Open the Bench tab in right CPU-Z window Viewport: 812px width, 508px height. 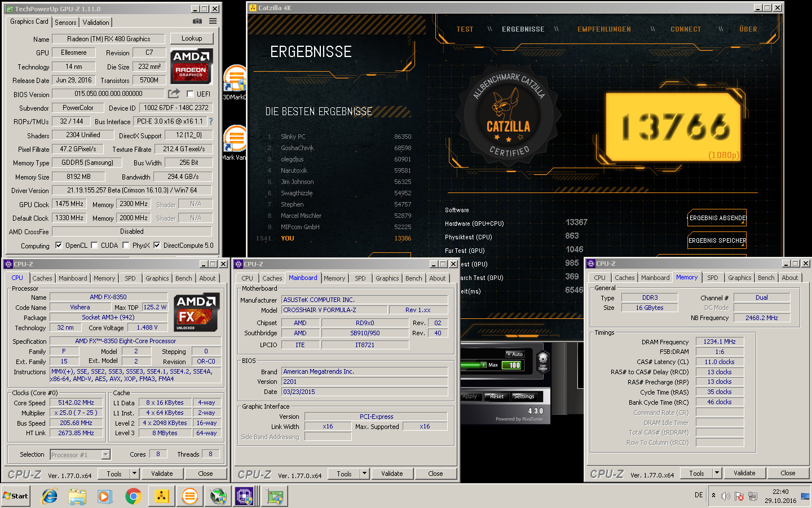766,278
